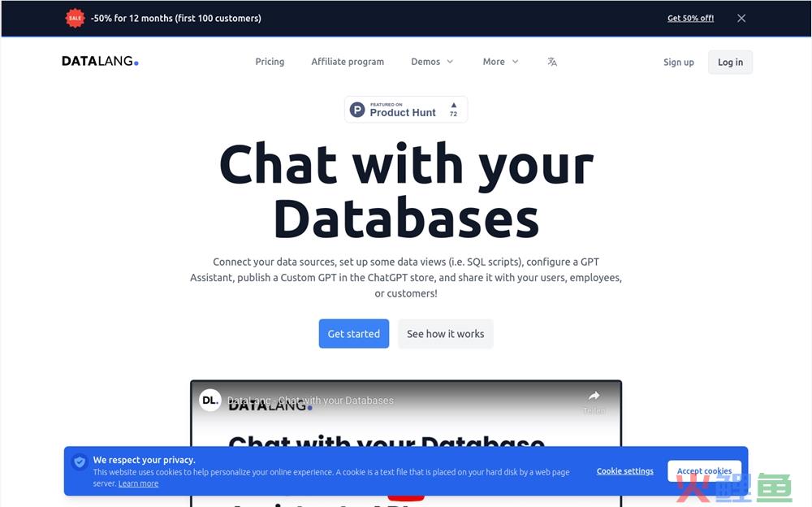This screenshot has height=507, width=812.
Task: Click the red SALE badge icon
Action: (x=75, y=18)
